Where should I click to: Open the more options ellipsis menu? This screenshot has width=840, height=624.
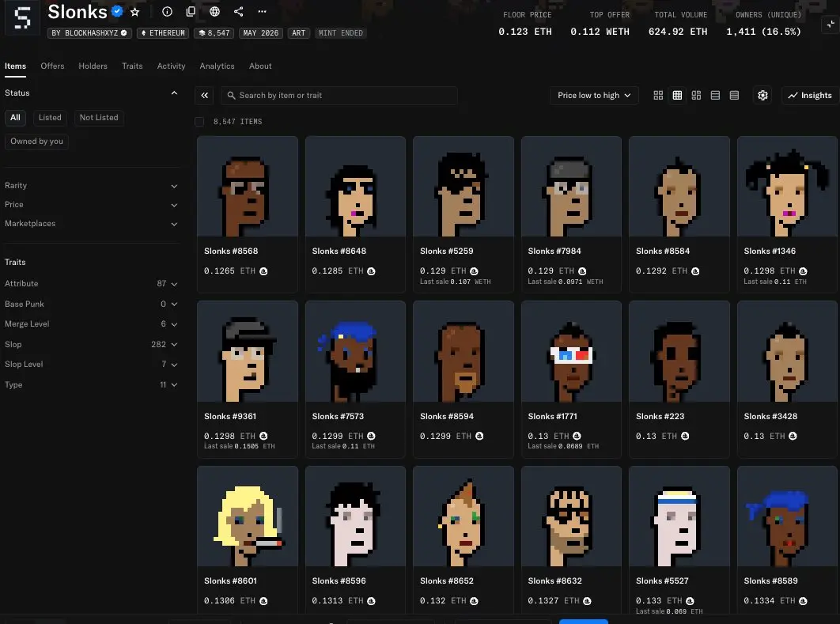262,12
